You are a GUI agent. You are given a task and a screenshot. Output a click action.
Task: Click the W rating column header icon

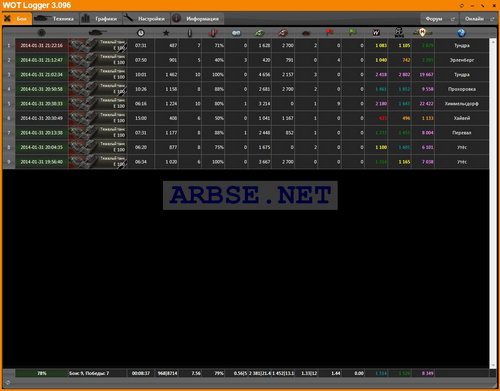(x=376, y=33)
